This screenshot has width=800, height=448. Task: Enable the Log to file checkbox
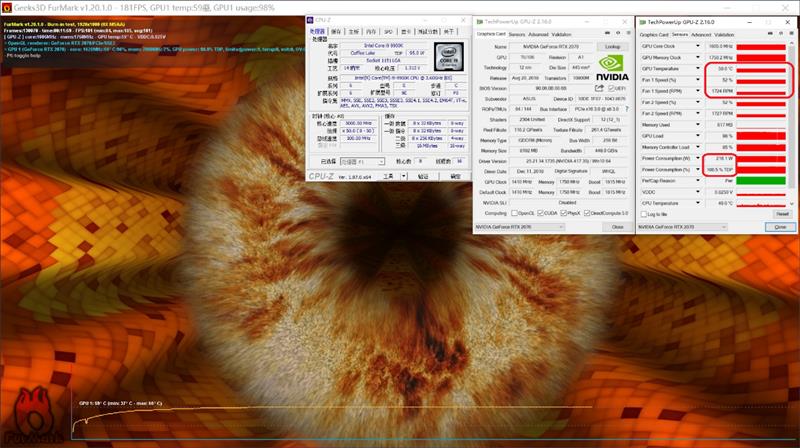[x=643, y=214]
